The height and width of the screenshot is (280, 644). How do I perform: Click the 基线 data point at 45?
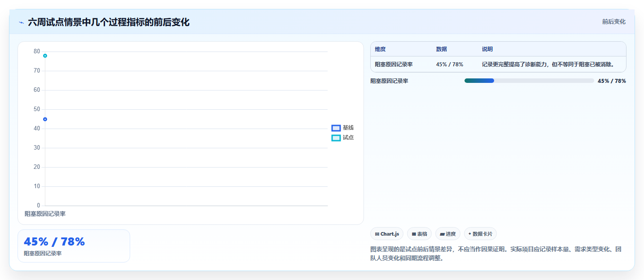(x=45, y=119)
